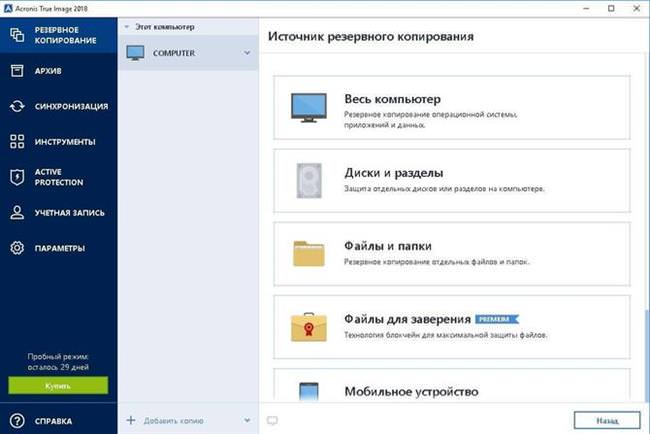This screenshot has height=434, width=650.
Task: Minimize the Acronis True Image window
Action: coord(586,8)
